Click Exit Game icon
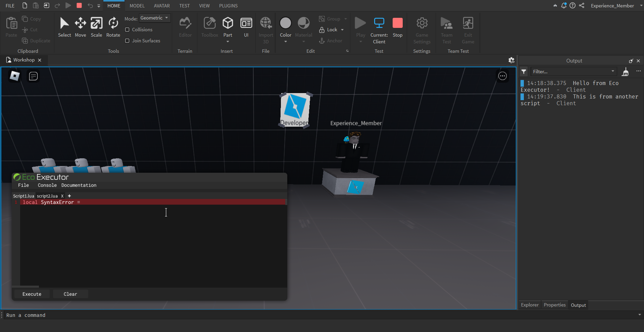This screenshot has width=644, height=332. click(468, 23)
